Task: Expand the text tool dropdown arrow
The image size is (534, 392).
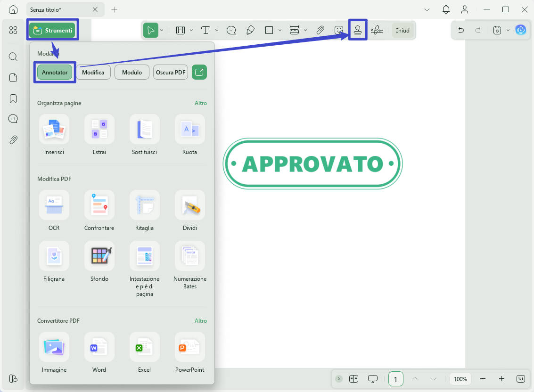Action: pyautogui.click(x=217, y=30)
